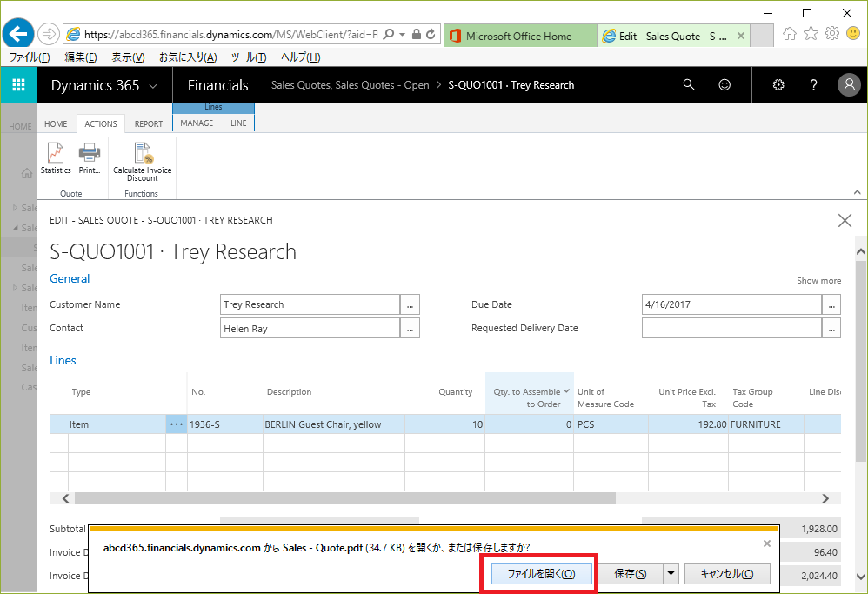Screen dimensions: 868x594
Task: Open Customer Name lookup ellipsis button
Action: pyautogui.click(x=410, y=304)
